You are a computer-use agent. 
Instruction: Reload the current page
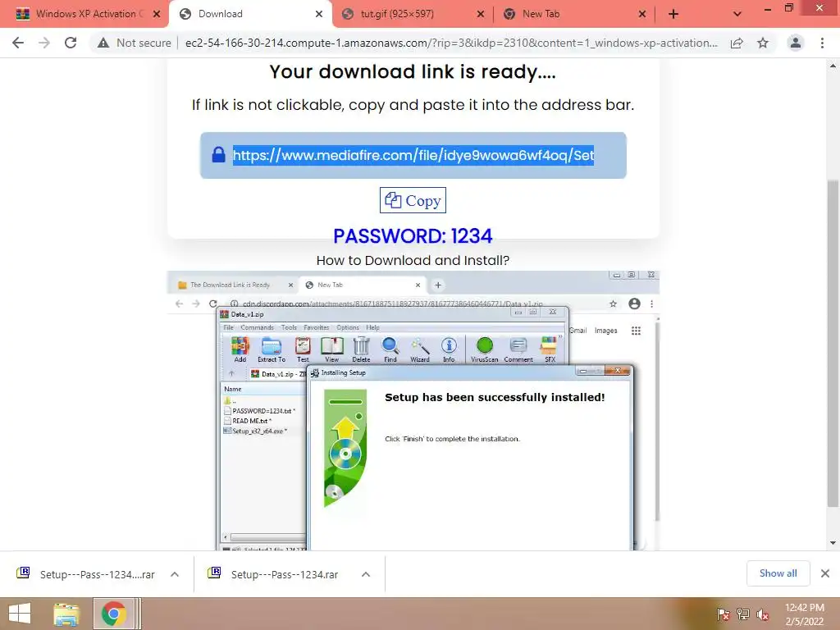(71, 43)
